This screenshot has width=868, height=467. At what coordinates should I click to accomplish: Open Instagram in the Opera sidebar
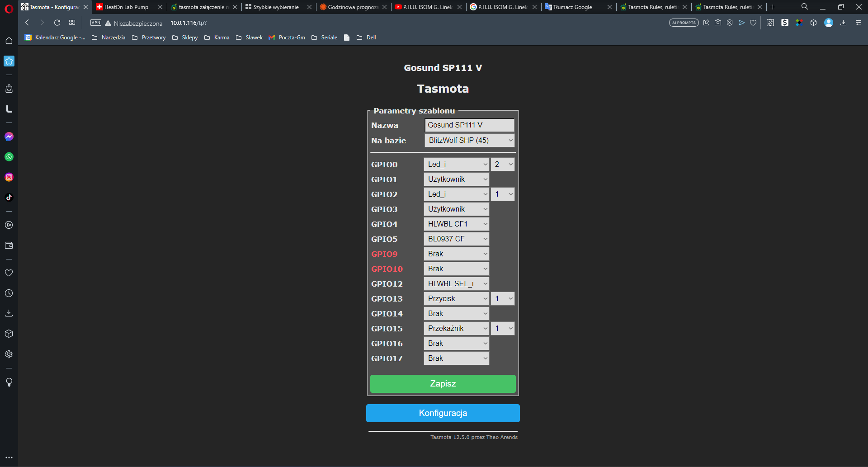point(9,177)
